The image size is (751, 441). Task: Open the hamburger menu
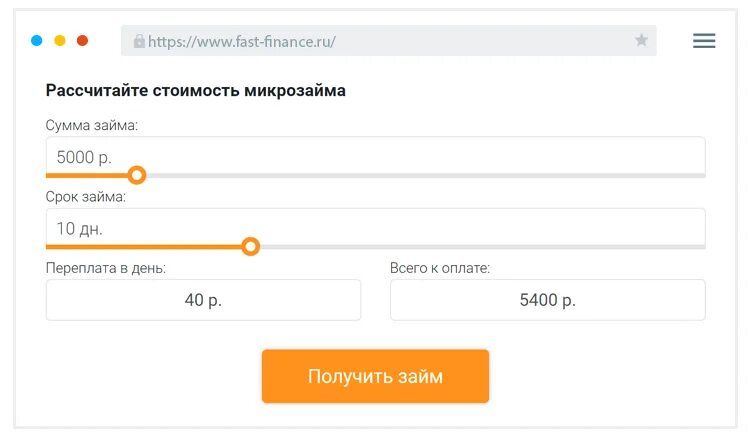(x=704, y=41)
